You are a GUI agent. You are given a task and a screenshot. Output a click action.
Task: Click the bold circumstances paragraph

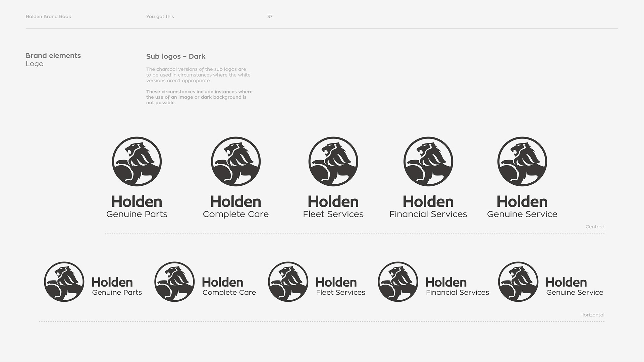(199, 97)
